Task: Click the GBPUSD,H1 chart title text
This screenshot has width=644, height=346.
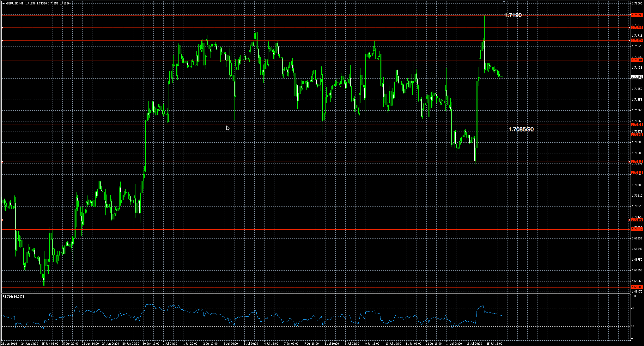Action: tap(15, 3)
